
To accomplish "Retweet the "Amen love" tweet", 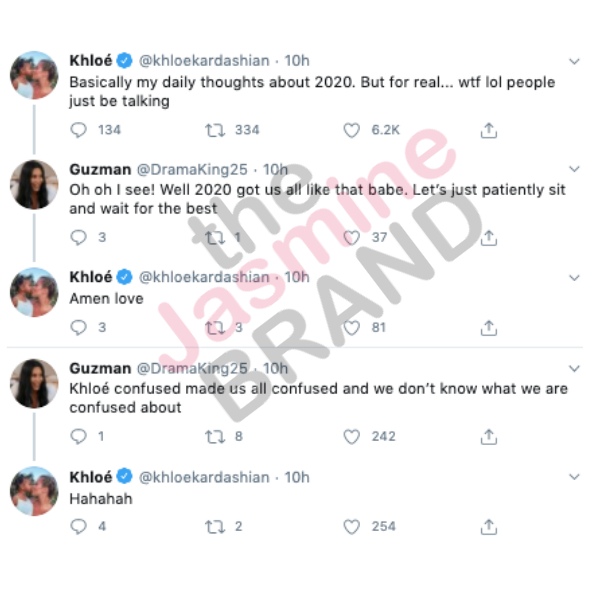I will pyautogui.click(x=215, y=328).
